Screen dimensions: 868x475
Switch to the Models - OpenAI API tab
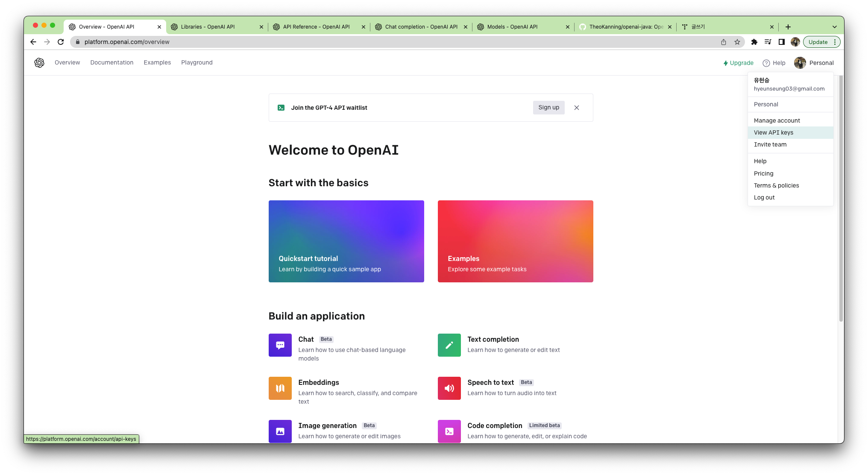[512, 27]
